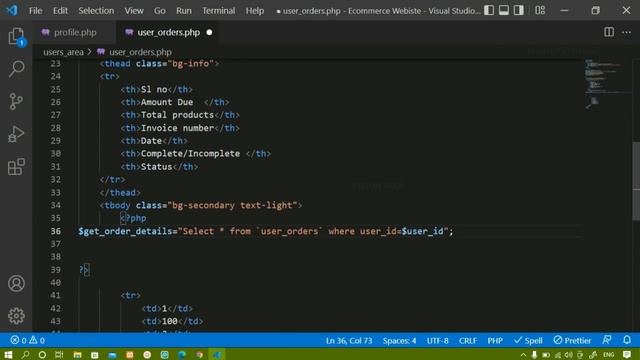The height and width of the screenshot is (360, 640).
Task: Click users_area breadcrumb folder
Action: point(63,52)
